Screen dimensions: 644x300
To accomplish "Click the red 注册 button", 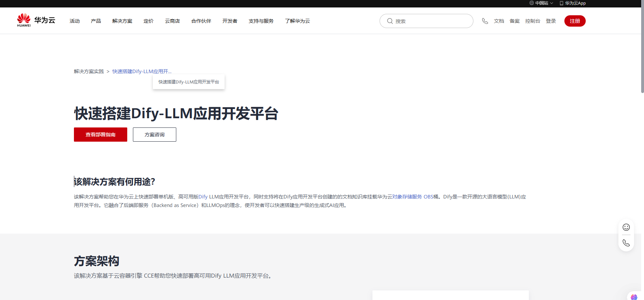I will pos(575,21).
